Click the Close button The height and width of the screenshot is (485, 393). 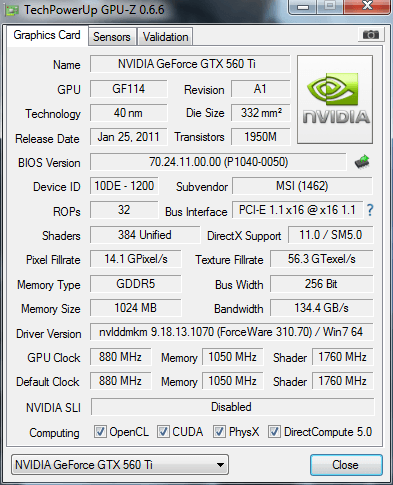click(346, 465)
